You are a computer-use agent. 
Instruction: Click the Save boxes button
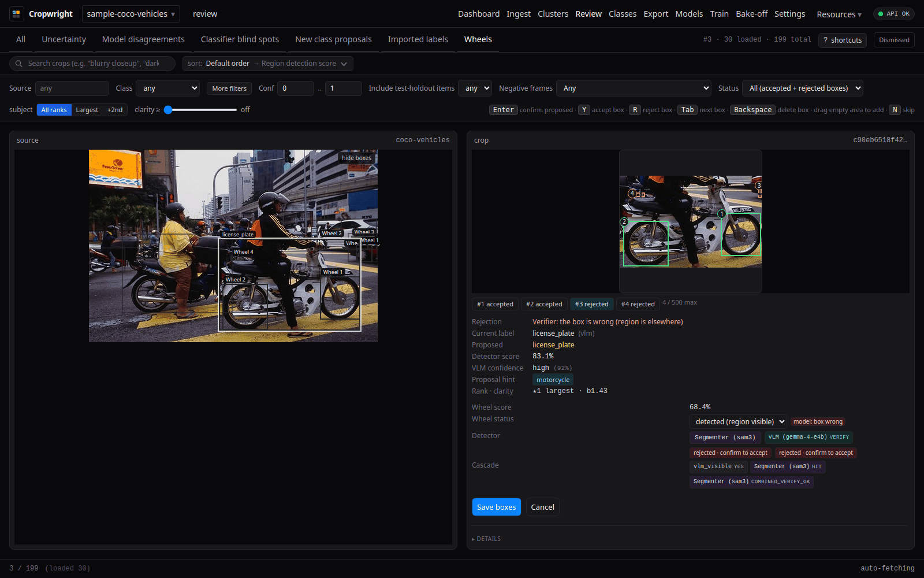coord(497,507)
